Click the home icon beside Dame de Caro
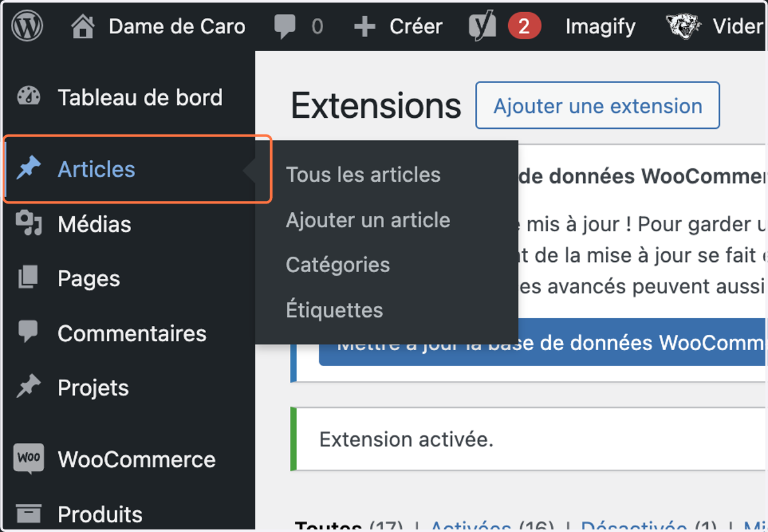768x532 pixels. (83, 26)
